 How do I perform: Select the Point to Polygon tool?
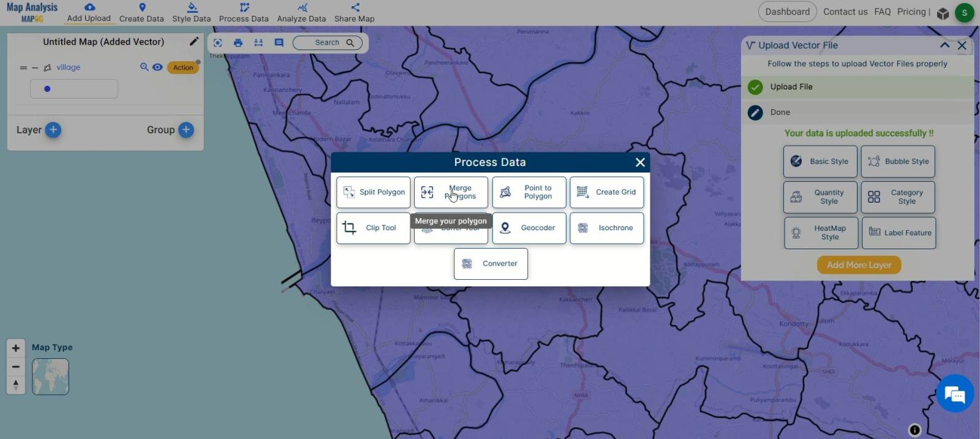[x=529, y=192]
